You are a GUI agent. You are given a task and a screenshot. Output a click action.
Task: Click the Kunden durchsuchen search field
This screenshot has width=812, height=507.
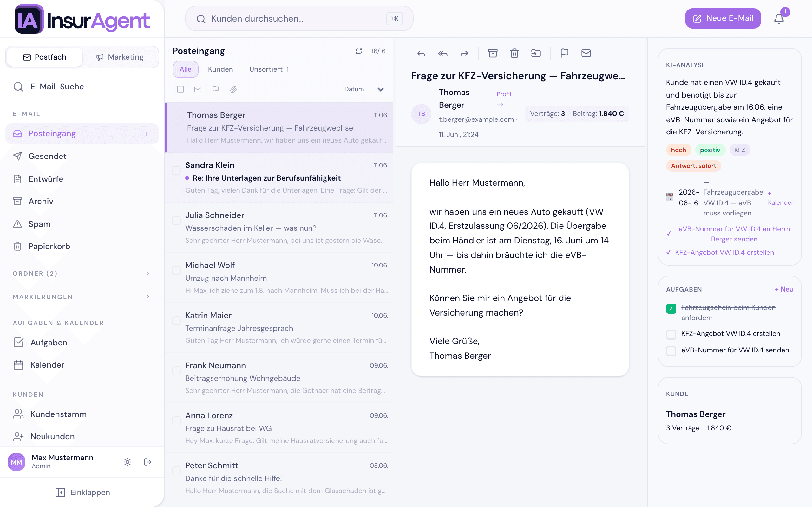tap(299, 18)
